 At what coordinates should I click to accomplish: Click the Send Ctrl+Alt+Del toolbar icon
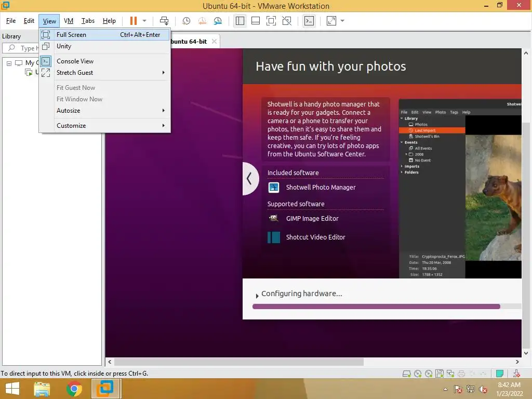(x=164, y=21)
